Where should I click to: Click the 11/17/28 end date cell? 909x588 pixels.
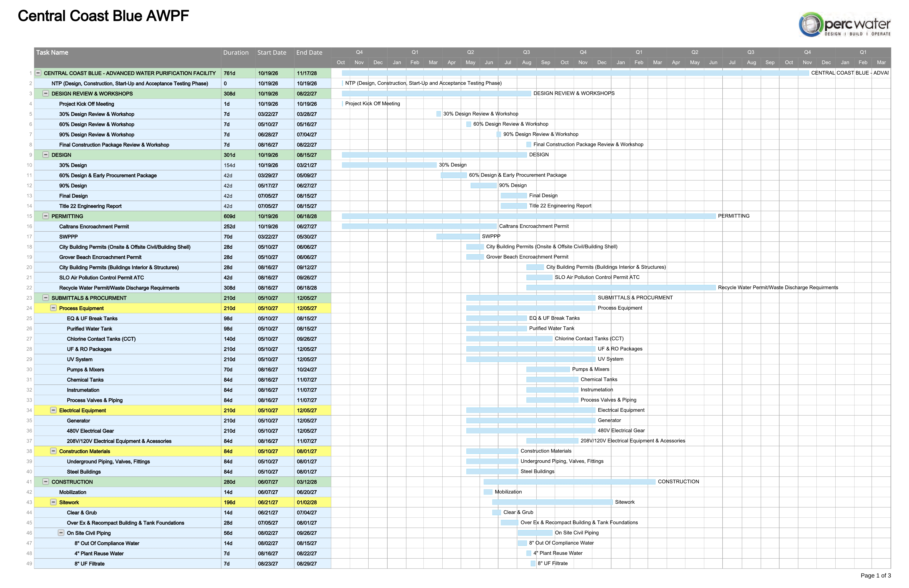click(x=312, y=73)
